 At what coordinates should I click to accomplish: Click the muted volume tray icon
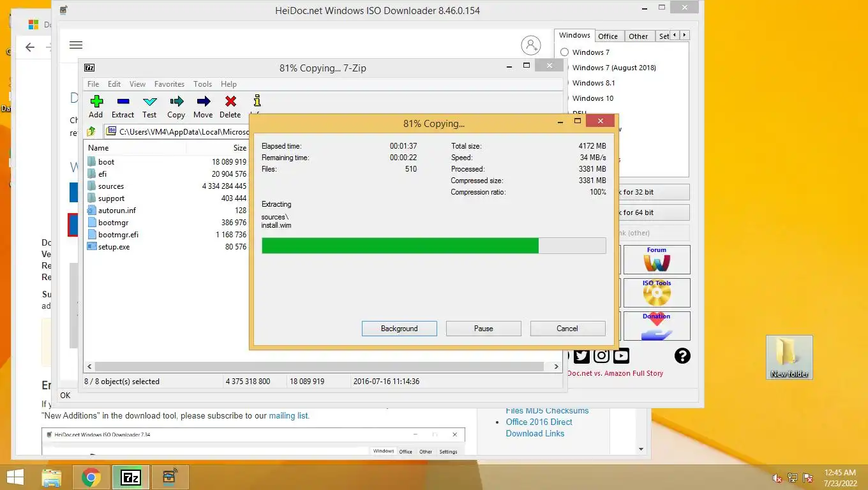(x=777, y=477)
